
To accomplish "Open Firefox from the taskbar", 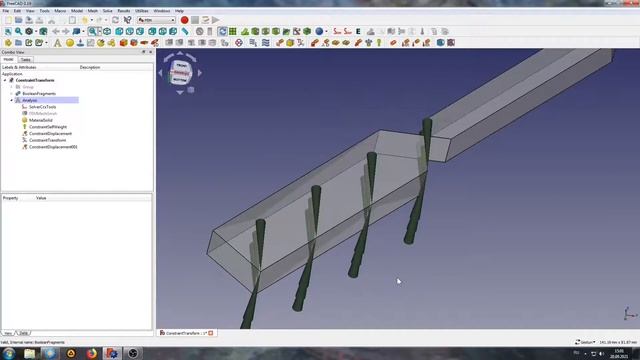I will pyautogui.click(x=91, y=353).
